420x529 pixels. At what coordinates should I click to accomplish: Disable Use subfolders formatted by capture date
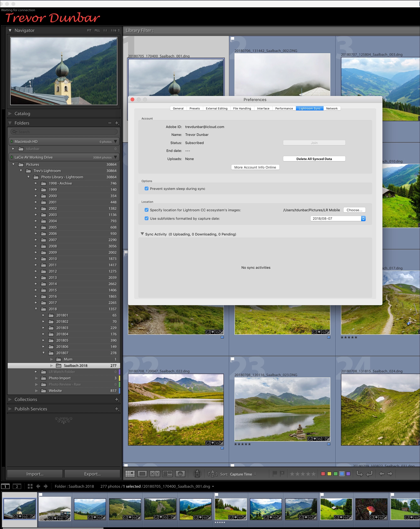(146, 218)
